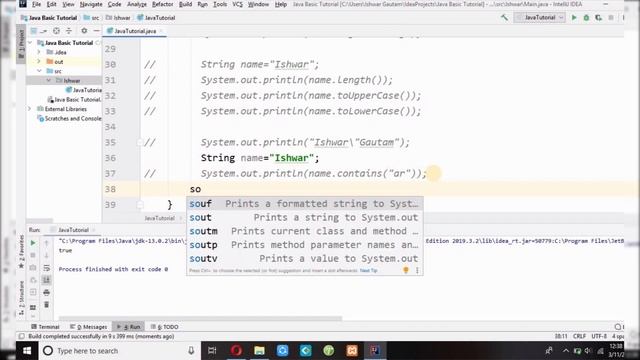The width and height of the screenshot is (640, 360).
Task: Open the Terminal tool window tab
Action: coord(45,327)
